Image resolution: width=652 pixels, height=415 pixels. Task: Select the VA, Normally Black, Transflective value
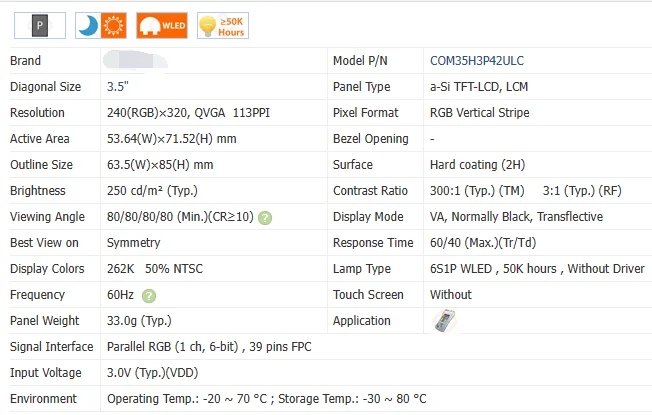[516, 217]
